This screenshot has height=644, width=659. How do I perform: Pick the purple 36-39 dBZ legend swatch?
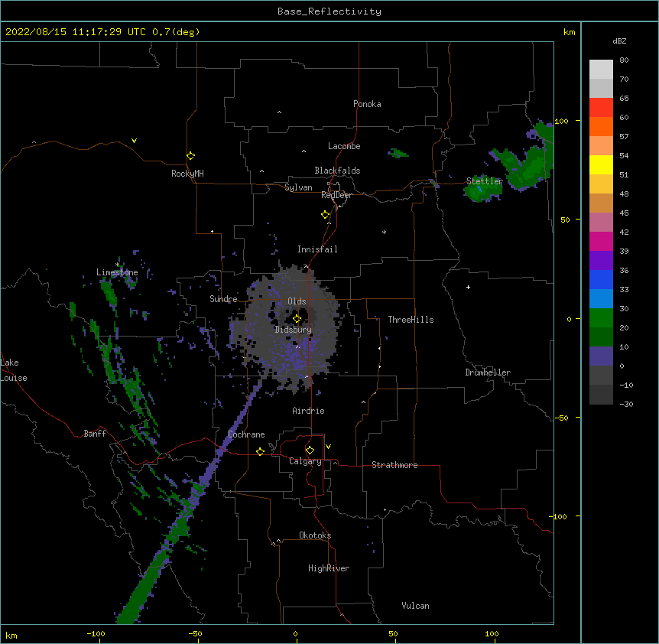(601, 261)
